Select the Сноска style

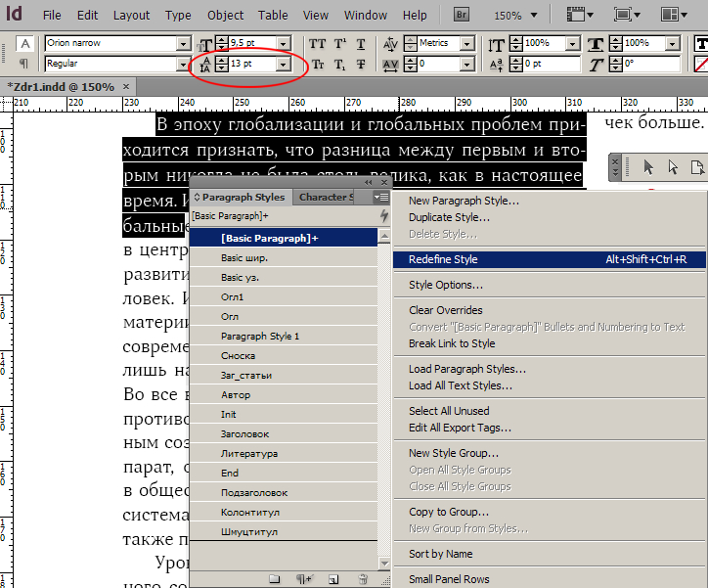tap(284, 356)
